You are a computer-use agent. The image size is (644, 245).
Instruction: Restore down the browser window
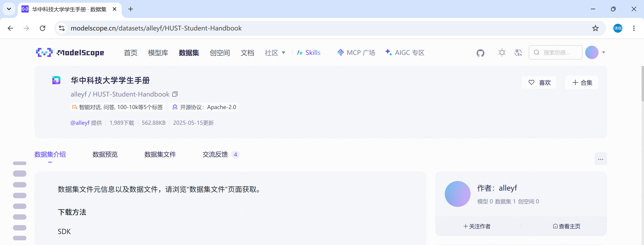tap(613, 9)
